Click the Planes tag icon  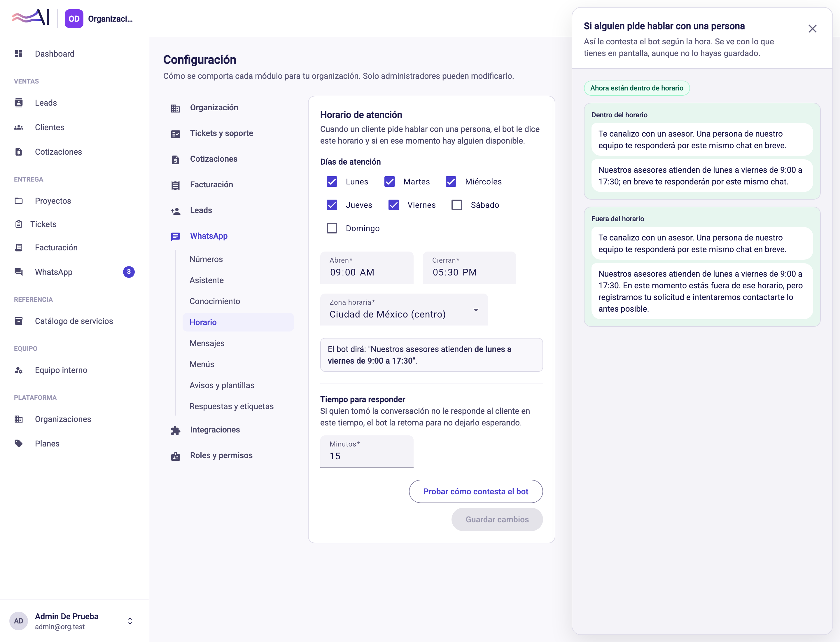pyautogui.click(x=19, y=444)
